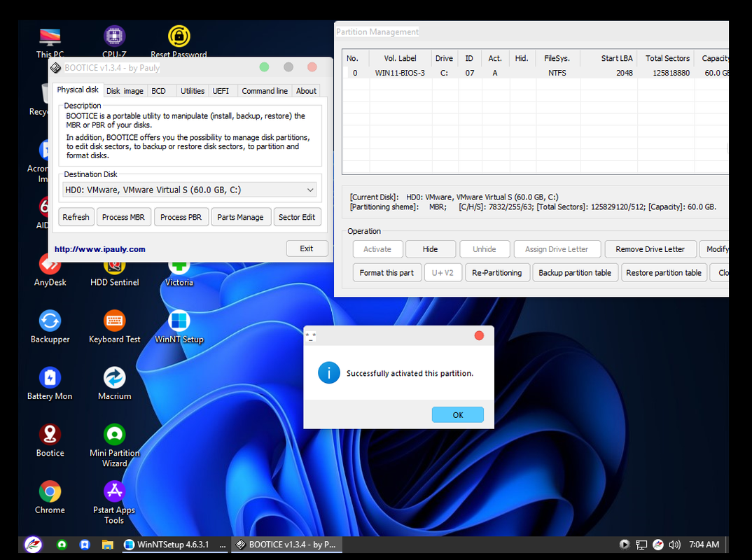
Task: Open This PC desktop icon
Action: (x=50, y=41)
